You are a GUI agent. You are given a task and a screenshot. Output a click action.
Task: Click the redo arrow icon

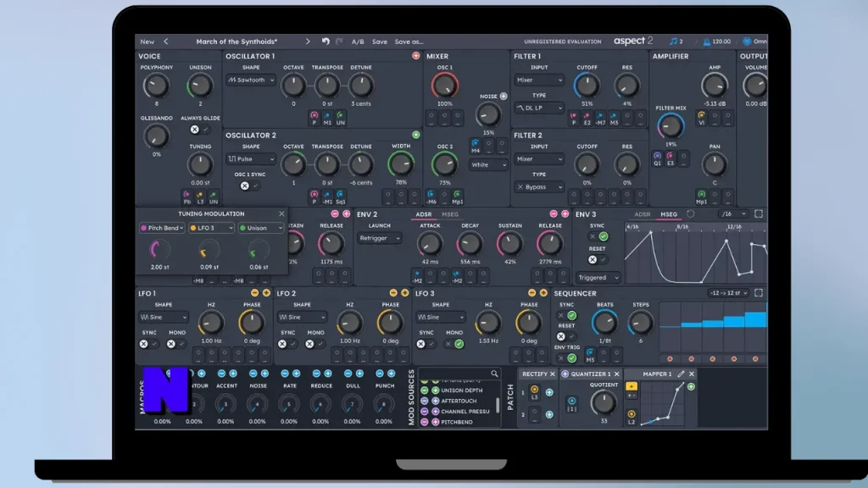click(339, 42)
